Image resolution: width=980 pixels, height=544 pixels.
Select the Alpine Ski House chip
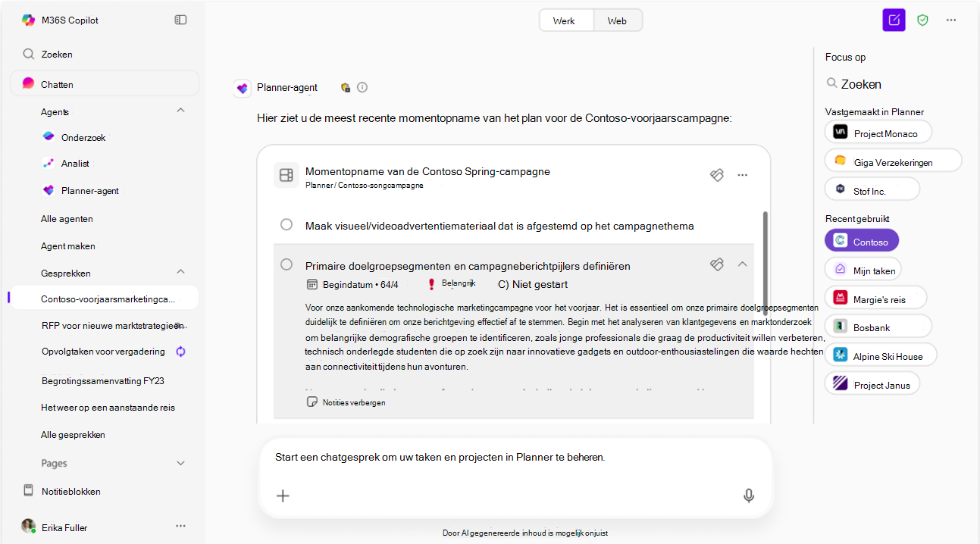[x=881, y=355]
